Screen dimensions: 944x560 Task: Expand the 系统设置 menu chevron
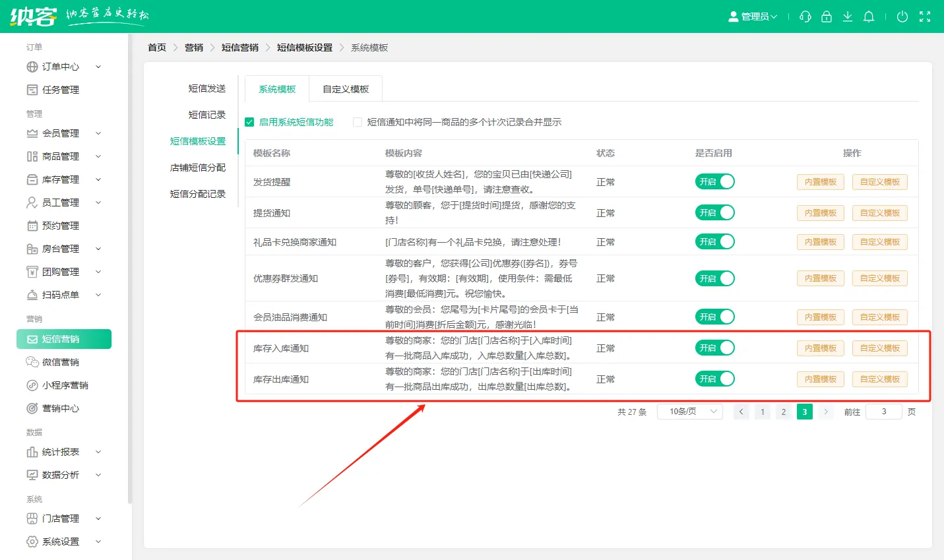click(98, 542)
